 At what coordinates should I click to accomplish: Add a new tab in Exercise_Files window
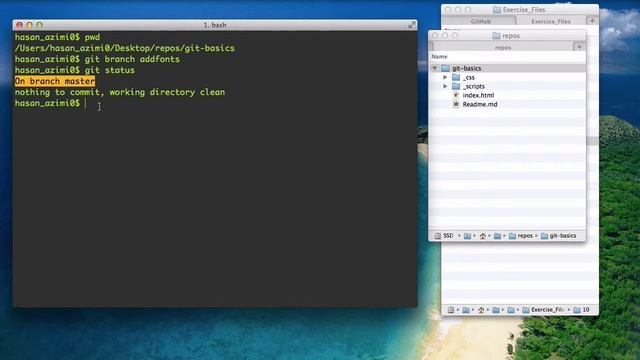(x=592, y=20)
